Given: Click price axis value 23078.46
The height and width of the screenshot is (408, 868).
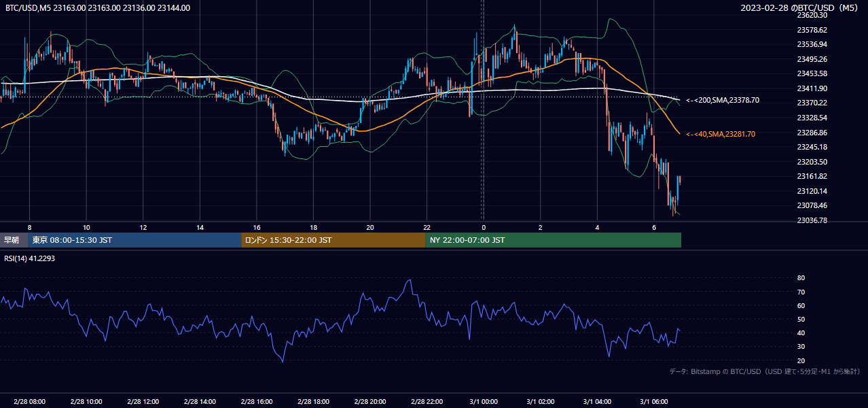Looking at the screenshot, I should [812, 205].
